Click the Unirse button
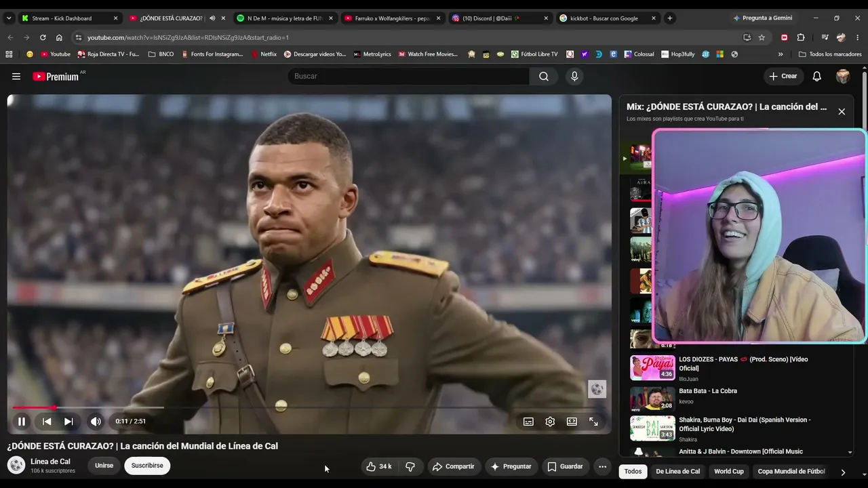Image resolution: width=868 pixels, height=488 pixels. 104,466
